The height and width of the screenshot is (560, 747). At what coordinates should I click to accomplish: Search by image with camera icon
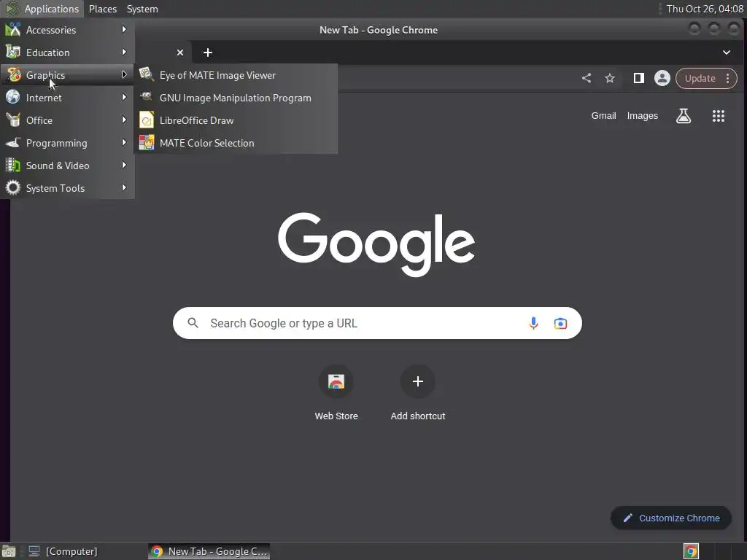click(561, 323)
